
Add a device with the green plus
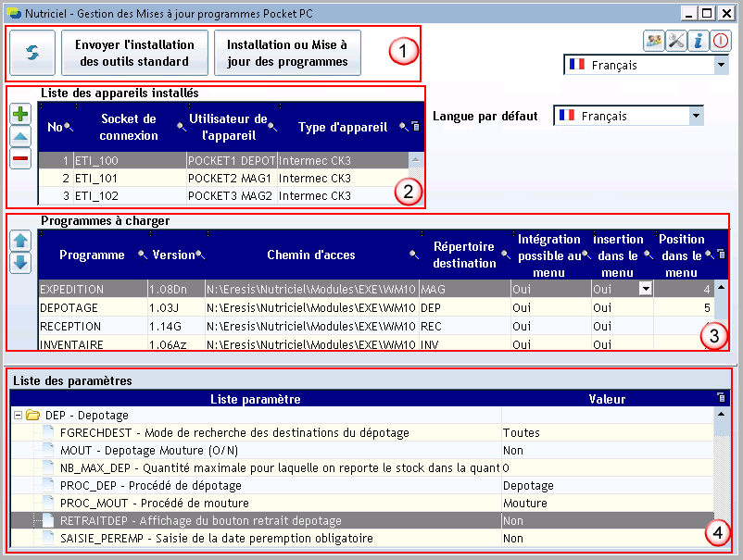pos(20,114)
